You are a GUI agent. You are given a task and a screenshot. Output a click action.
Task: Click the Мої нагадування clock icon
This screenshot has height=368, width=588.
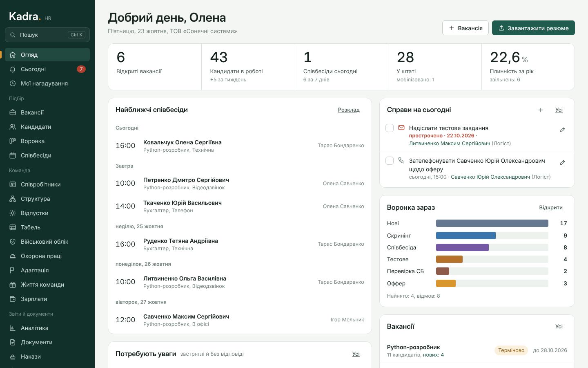(13, 83)
